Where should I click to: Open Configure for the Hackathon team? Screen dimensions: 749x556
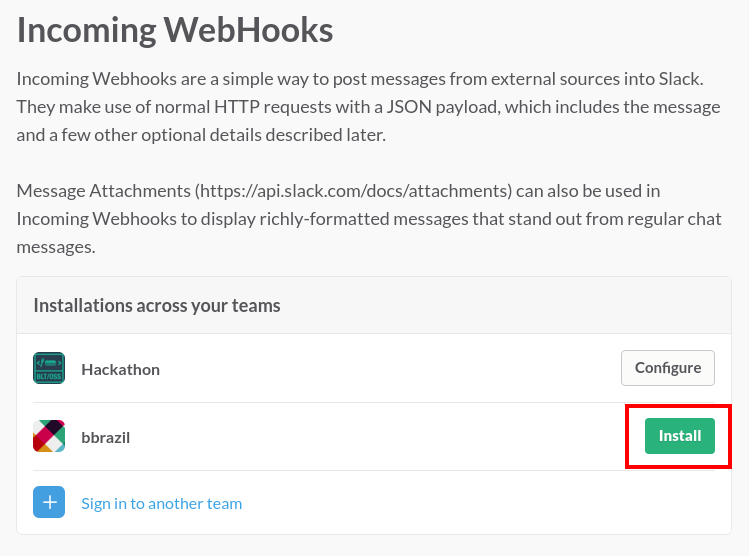pos(668,368)
